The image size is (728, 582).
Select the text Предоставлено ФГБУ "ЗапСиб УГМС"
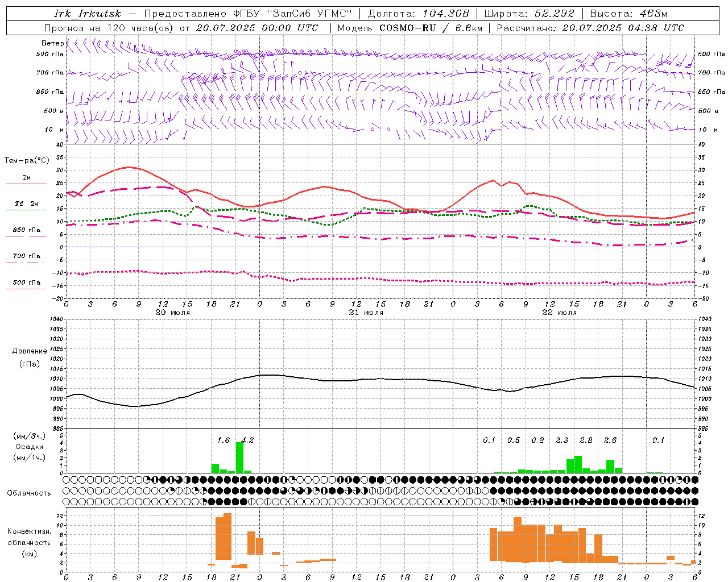pyautogui.click(x=249, y=14)
